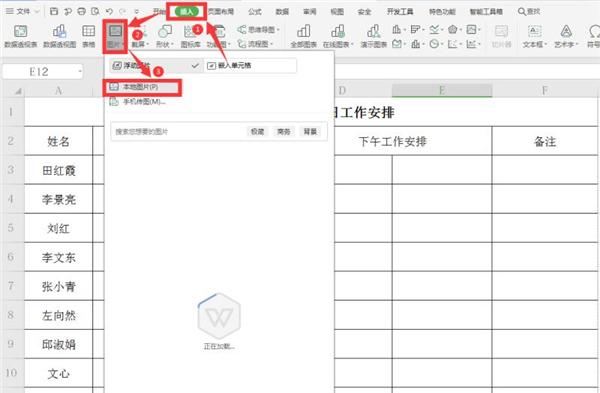The image size is (600, 393).
Task: Insert a radar chart from ribbon
Action: click(x=453, y=29)
